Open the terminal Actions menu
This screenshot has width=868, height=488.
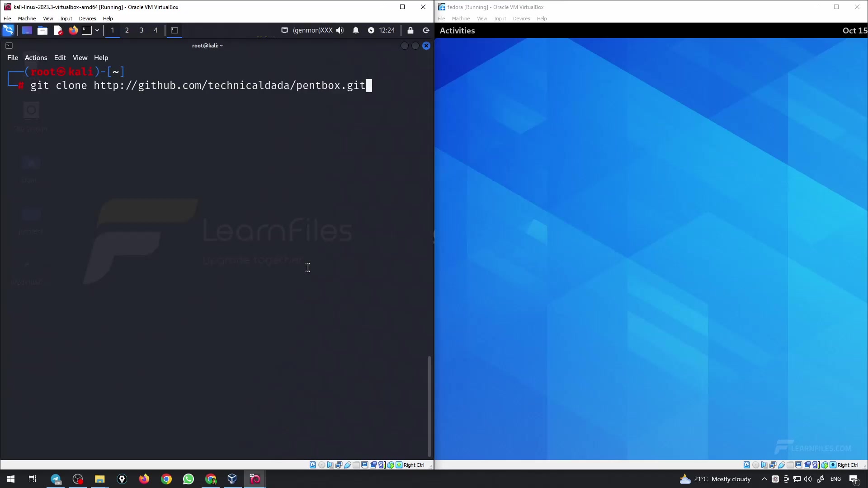point(36,58)
